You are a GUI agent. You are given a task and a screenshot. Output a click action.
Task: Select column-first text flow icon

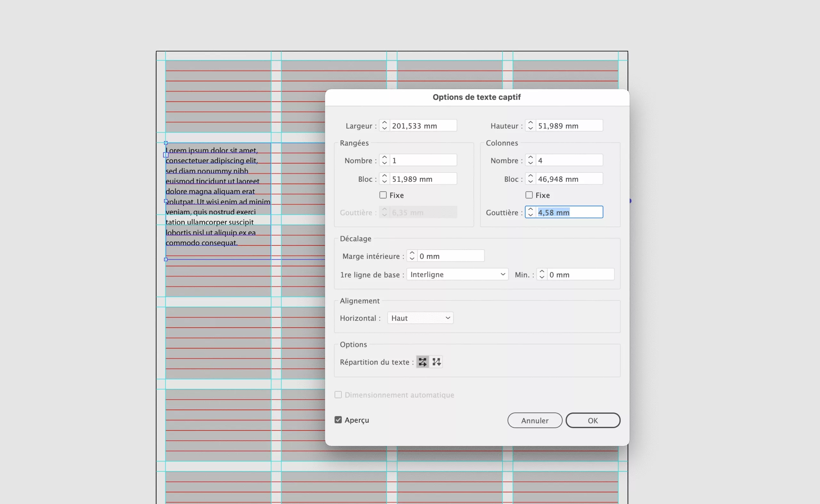436,362
